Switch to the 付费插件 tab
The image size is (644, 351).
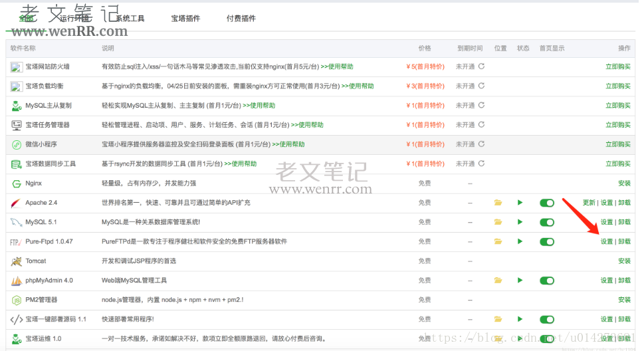241,19
